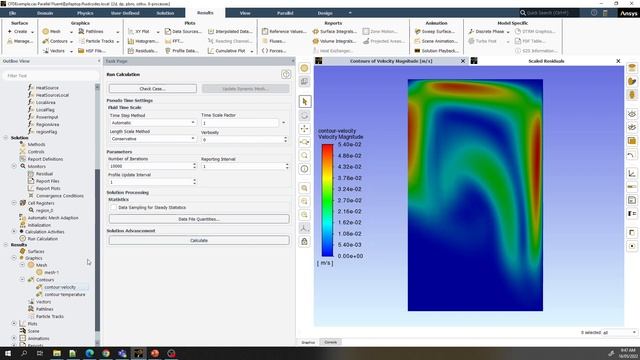Click the probe info icon in graphics toolbar
Image resolution: width=640 pixels, height=360 pixels.
point(304,169)
